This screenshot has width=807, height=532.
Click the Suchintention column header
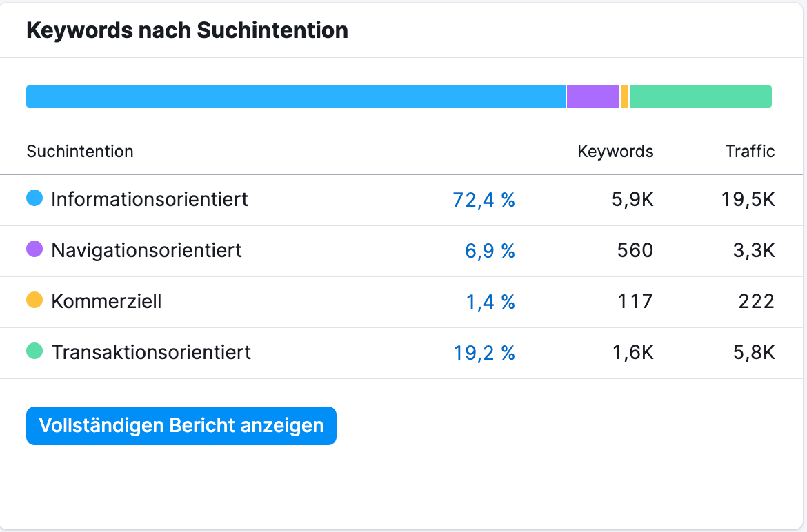pyautogui.click(x=80, y=152)
